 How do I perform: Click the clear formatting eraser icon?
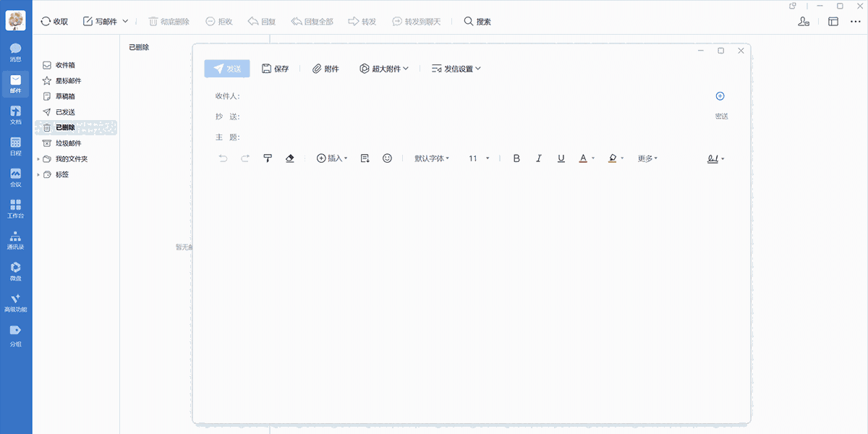pyautogui.click(x=289, y=158)
